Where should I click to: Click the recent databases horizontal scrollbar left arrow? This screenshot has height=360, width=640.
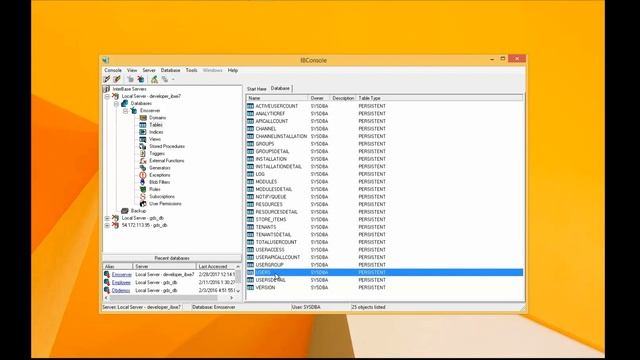tap(107, 298)
